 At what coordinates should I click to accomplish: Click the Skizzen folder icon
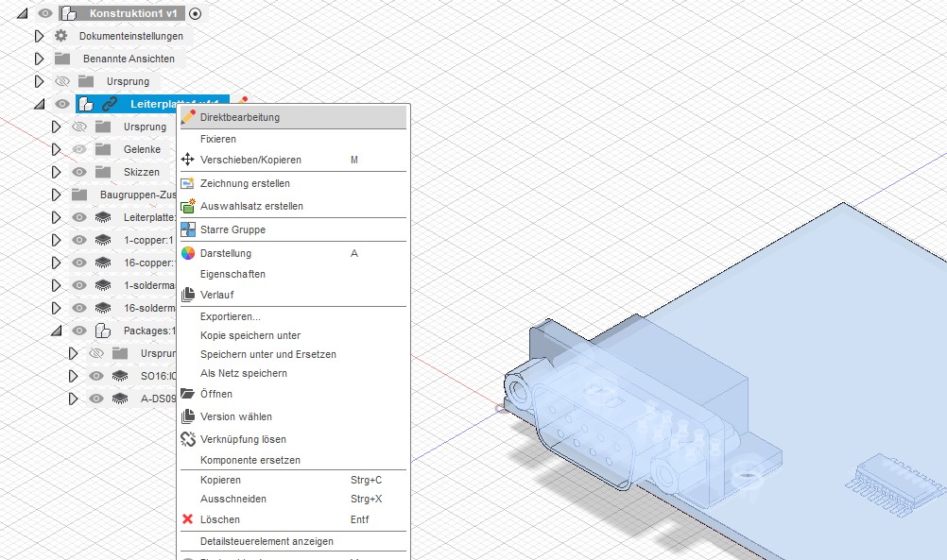pos(103,172)
